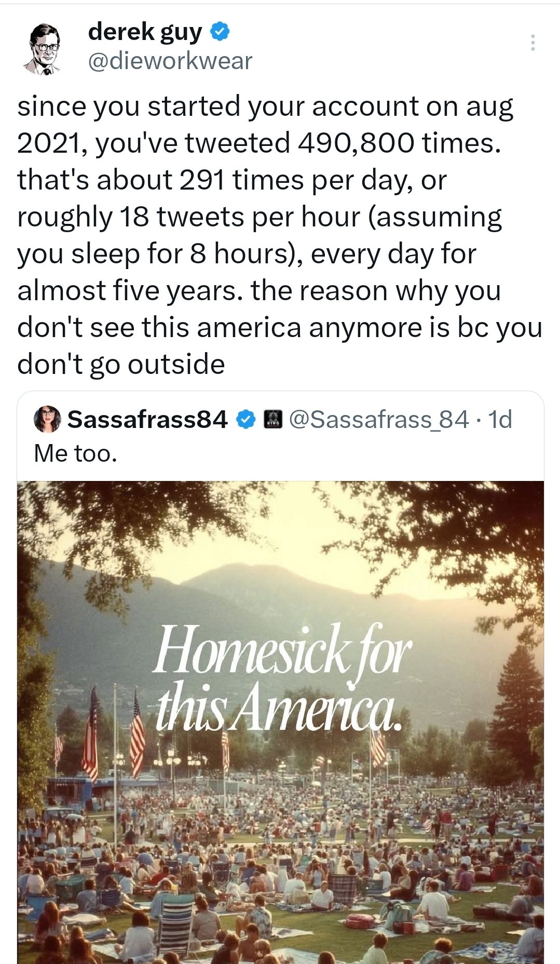Open the tweet's three-dot more options menu
The image size is (560, 964).
pyautogui.click(x=532, y=43)
